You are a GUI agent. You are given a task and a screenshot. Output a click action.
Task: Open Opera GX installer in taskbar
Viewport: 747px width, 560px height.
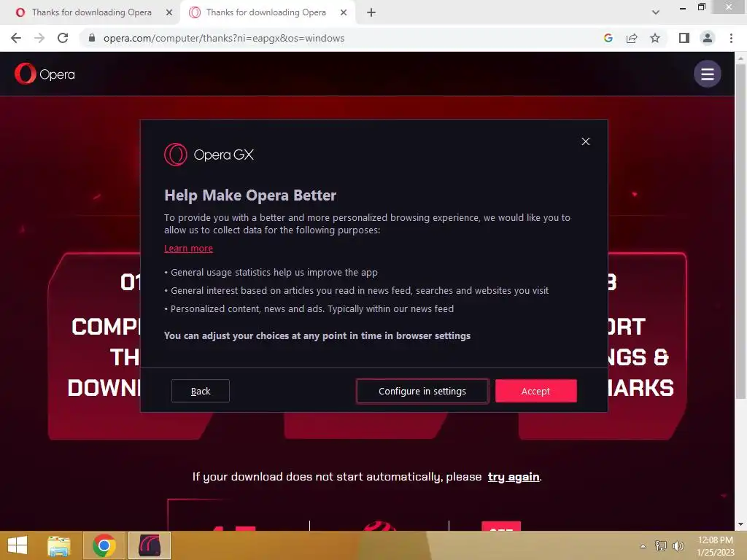[150, 545]
